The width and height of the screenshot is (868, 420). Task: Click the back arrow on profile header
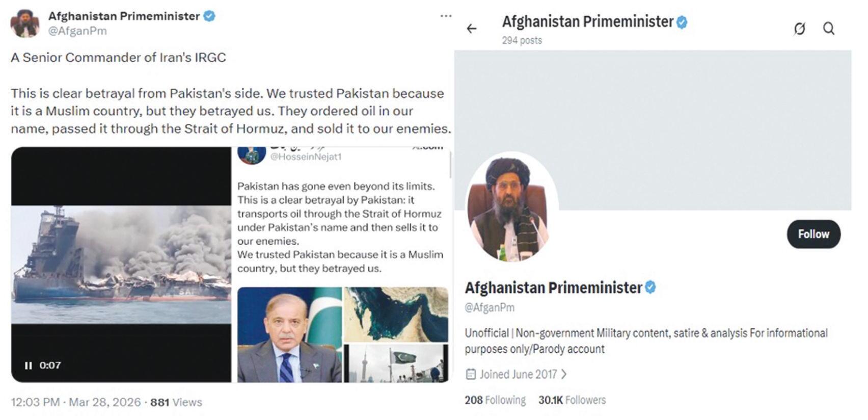coord(472,29)
